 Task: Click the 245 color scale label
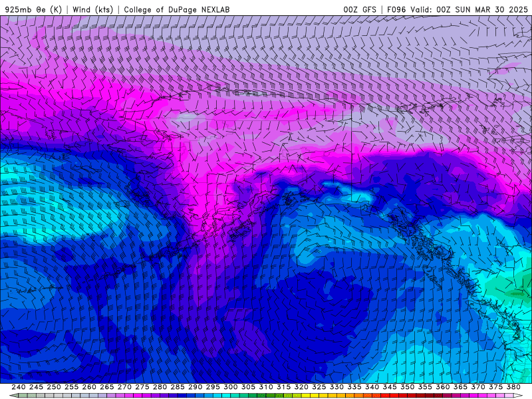[x=36, y=387]
